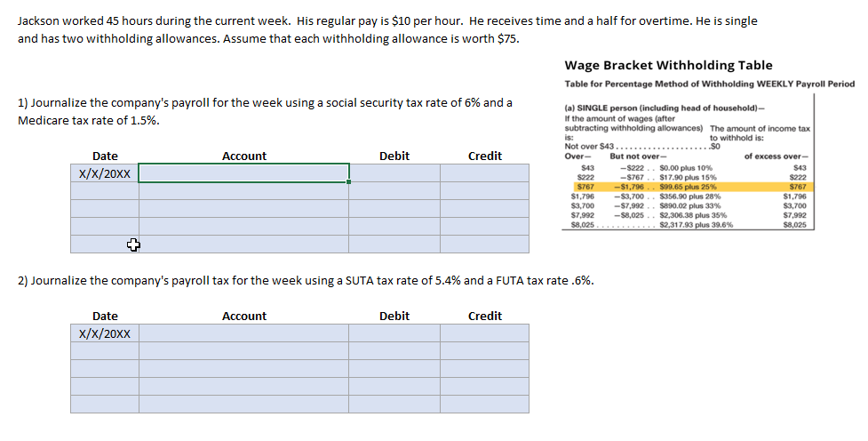Click the Date header of question 2 table
The image size is (868, 441).
(x=105, y=317)
